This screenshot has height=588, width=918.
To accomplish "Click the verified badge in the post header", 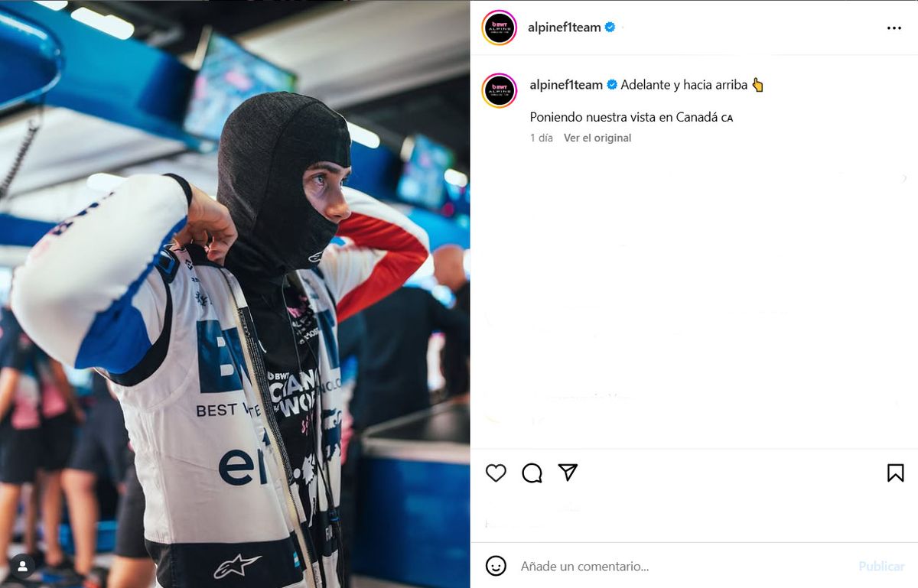I will pos(610,27).
